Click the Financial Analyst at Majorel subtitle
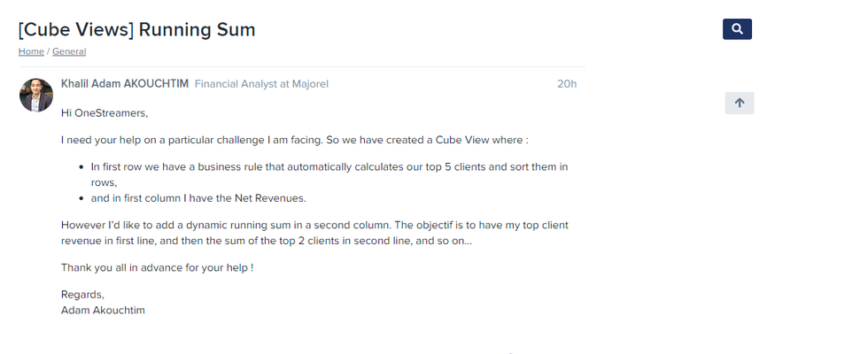 point(261,84)
